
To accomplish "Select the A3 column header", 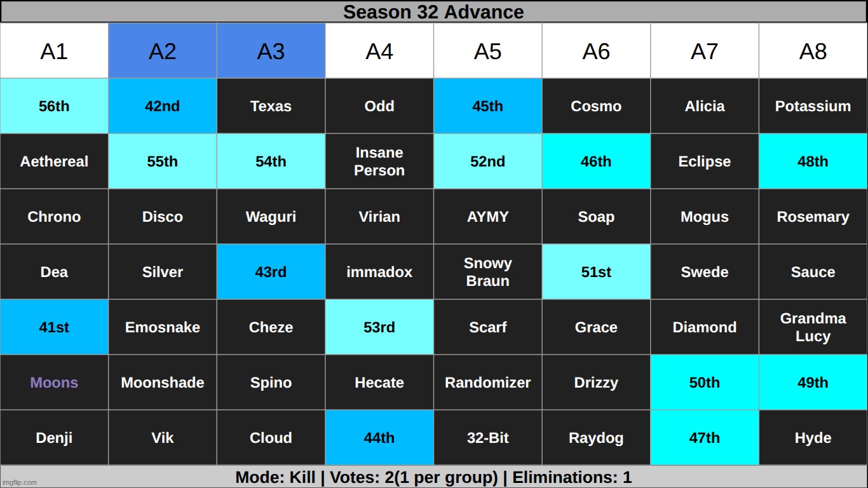I will [x=271, y=51].
